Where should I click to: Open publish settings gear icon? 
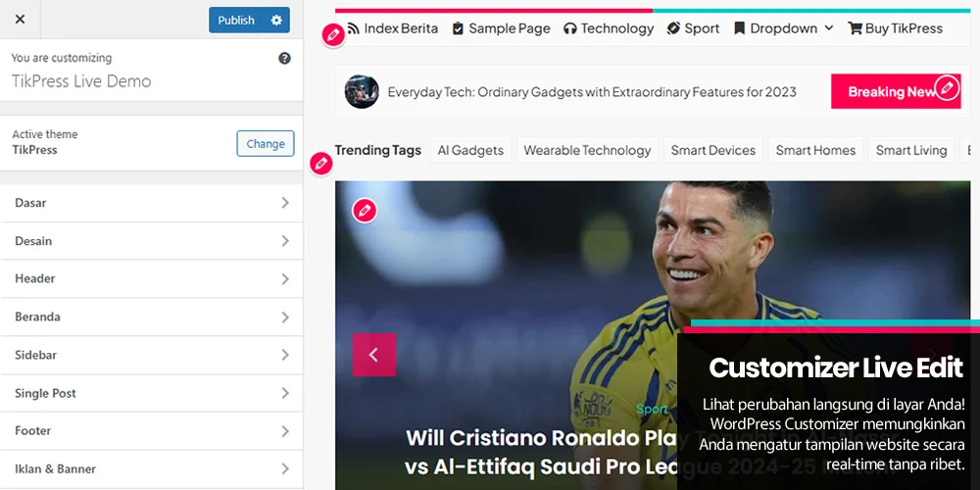click(276, 20)
